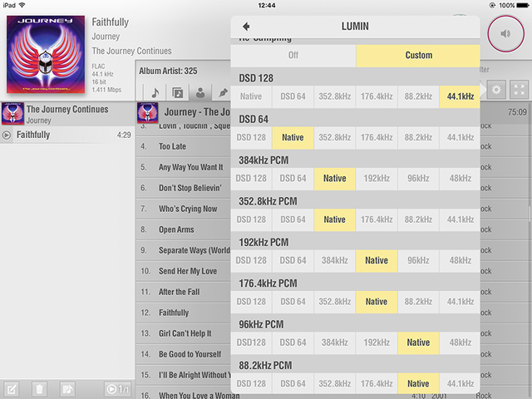This screenshot has width=532, height=399.
Task: Set 176.4kHz PCM output to 88.2kHz
Action: coord(418,302)
